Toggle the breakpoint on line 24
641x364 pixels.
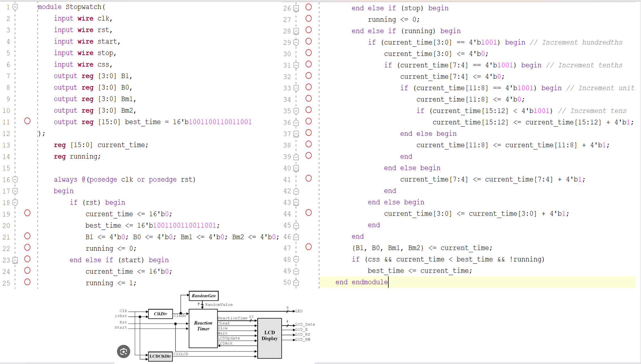(27, 270)
